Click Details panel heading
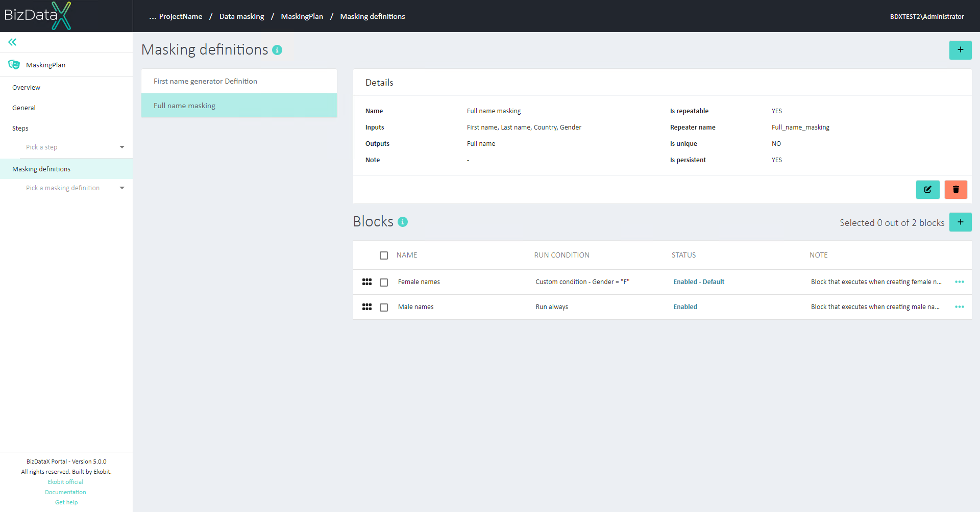 click(379, 83)
